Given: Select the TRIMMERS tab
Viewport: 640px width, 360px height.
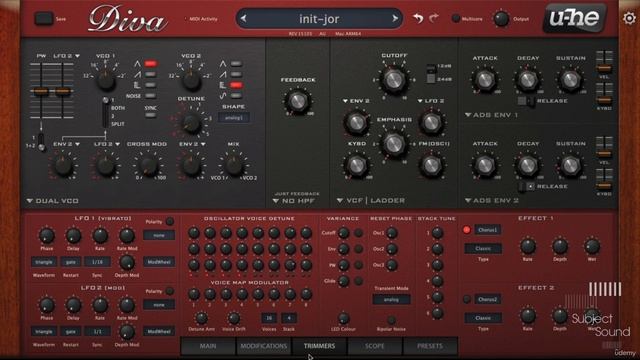Looking at the screenshot, I should click(319, 346).
